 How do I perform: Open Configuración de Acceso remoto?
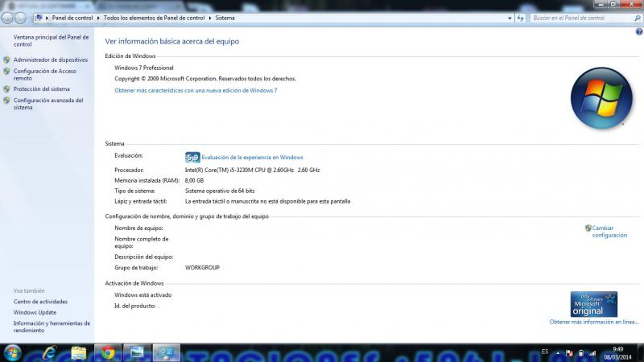[45, 75]
